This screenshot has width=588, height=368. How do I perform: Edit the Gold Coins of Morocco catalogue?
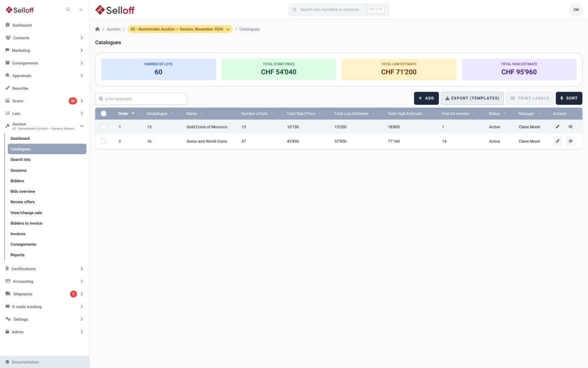tap(558, 127)
